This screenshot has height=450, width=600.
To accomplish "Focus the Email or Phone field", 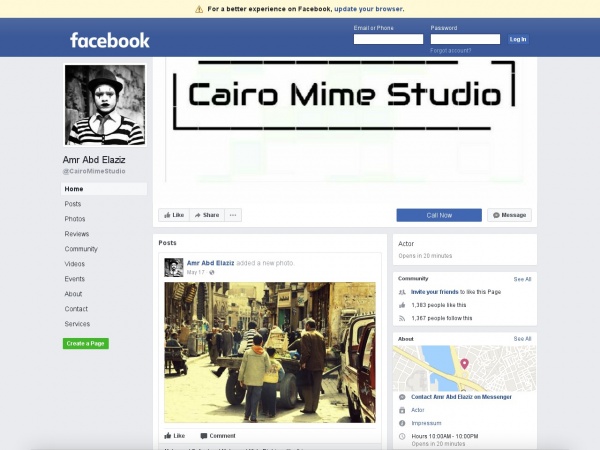I will (x=388, y=39).
